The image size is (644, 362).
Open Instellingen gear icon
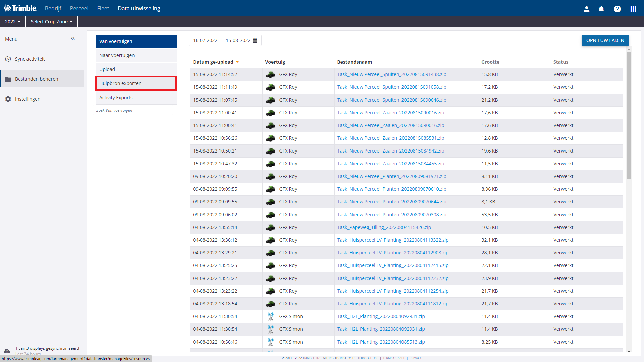point(8,99)
